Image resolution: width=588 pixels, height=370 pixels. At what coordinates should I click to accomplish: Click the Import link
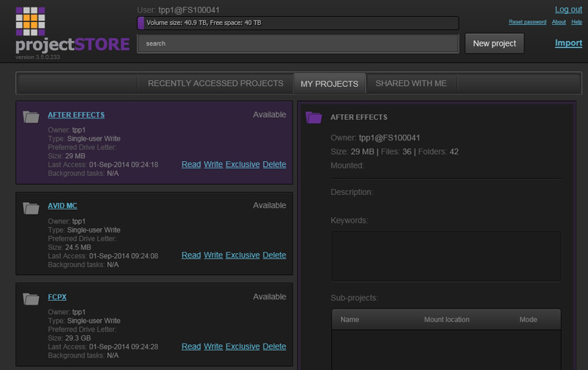tap(568, 43)
